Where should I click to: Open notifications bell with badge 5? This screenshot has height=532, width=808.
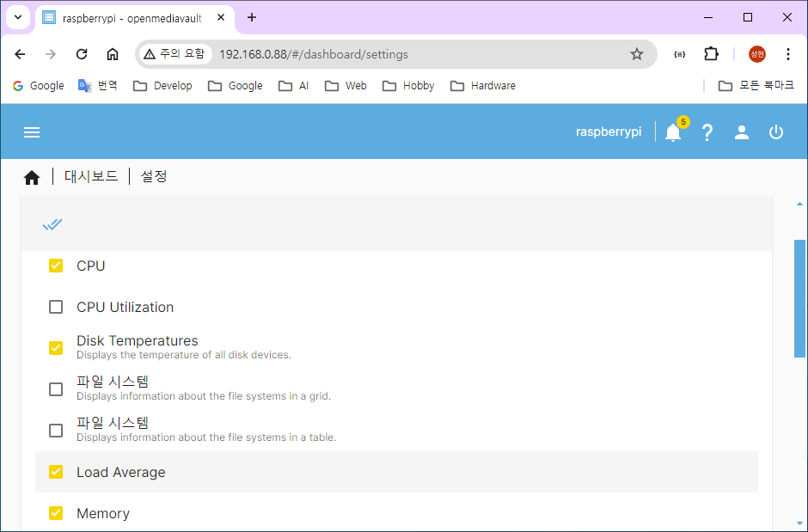click(x=673, y=132)
